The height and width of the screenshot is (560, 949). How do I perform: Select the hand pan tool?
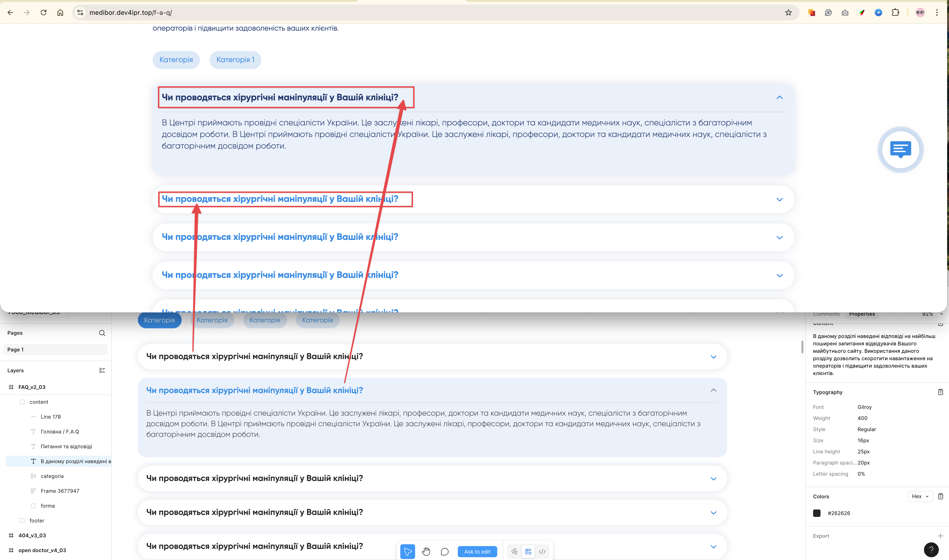pyautogui.click(x=426, y=551)
